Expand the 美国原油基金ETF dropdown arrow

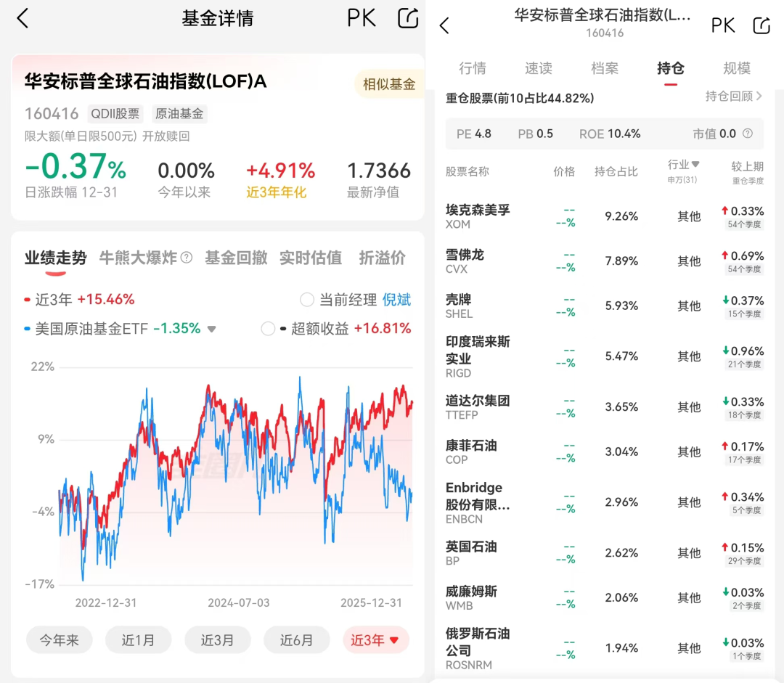click(211, 328)
